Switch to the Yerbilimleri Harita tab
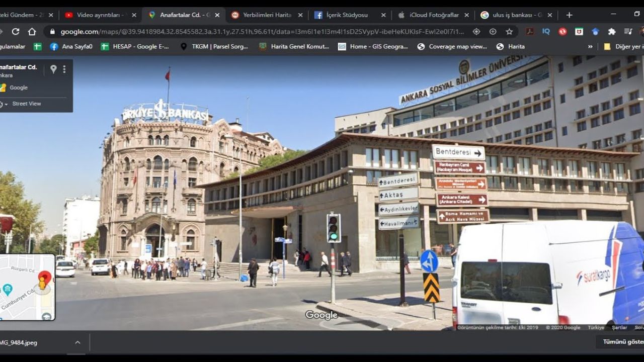This screenshot has width=644, height=362. (267, 15)
